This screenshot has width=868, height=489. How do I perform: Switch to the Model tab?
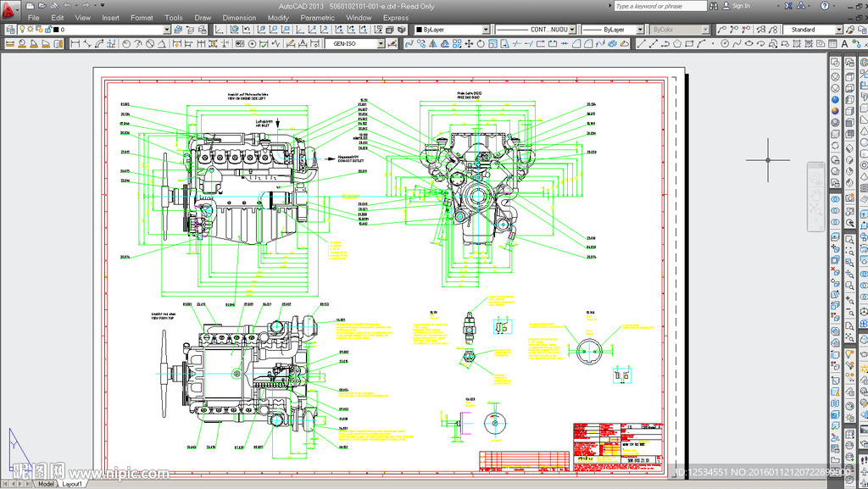[x=46, y=483]
